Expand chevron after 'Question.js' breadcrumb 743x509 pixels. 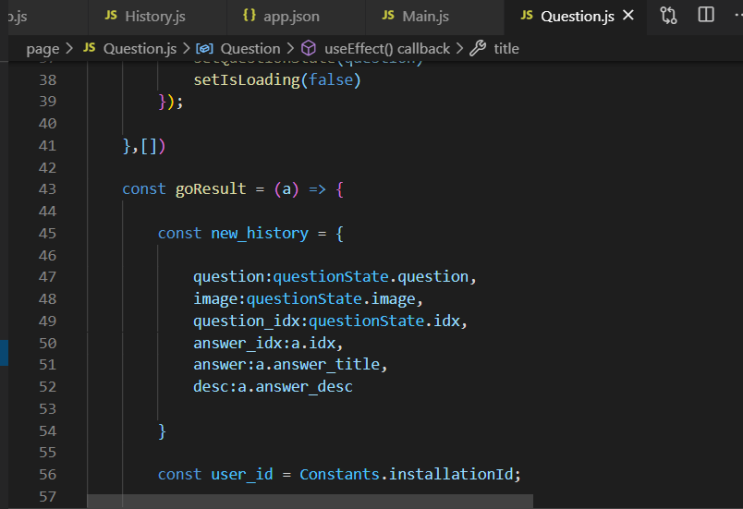coord(186,48)
